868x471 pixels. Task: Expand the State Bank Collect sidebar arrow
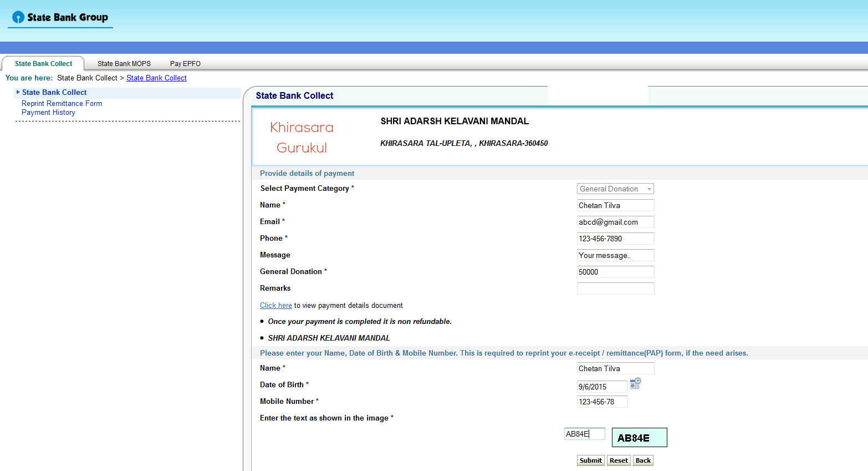click(x=18, y=92)
